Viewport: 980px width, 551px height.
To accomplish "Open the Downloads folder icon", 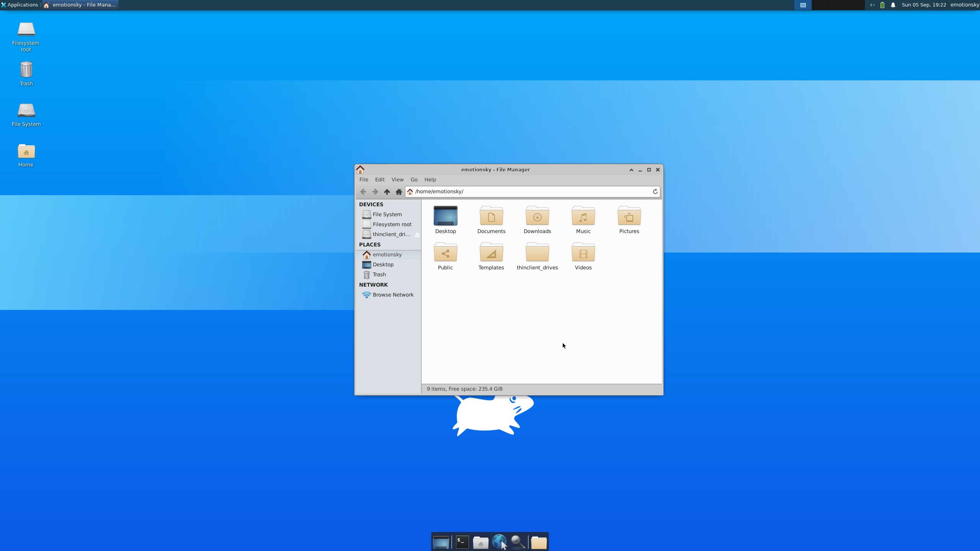I will [x=537, y=217].
